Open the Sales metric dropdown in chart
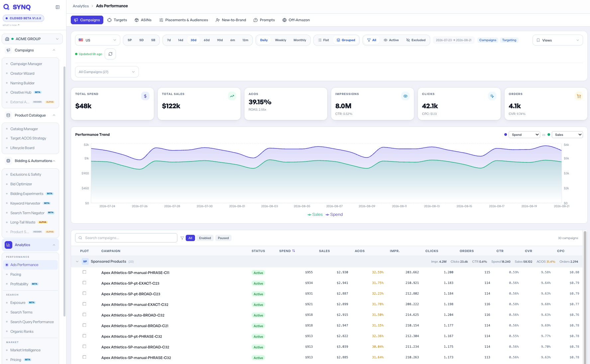Image resolution: width=590 pixels, height=364 pixels. [x=567, y=135]
